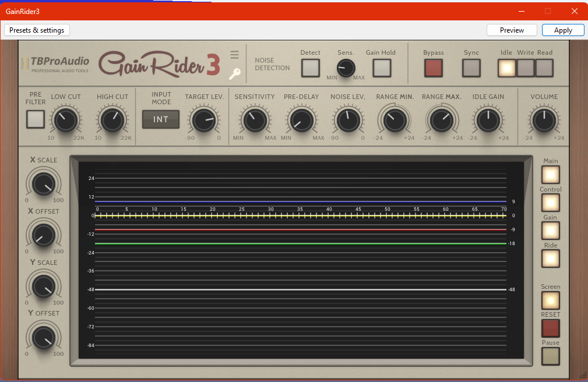Viewport: 588px width, 382px height.
Task: Click the white line at -48 dB
Action: point(300,289)
